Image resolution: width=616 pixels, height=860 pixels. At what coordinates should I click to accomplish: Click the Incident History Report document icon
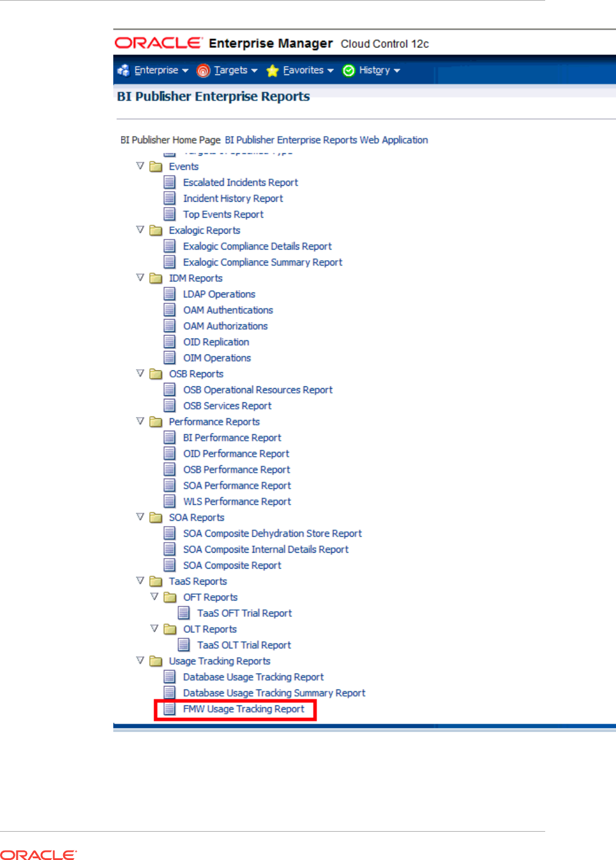(x=170, y=198)
